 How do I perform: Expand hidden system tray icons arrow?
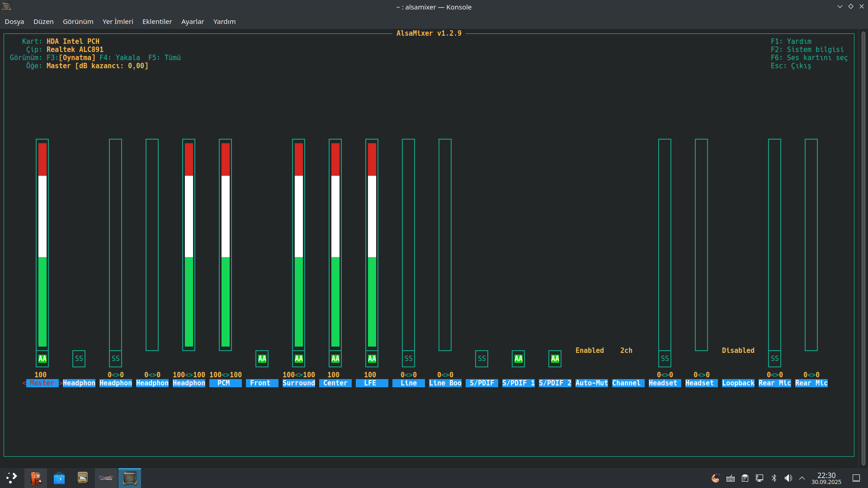[x=802, y=478]
